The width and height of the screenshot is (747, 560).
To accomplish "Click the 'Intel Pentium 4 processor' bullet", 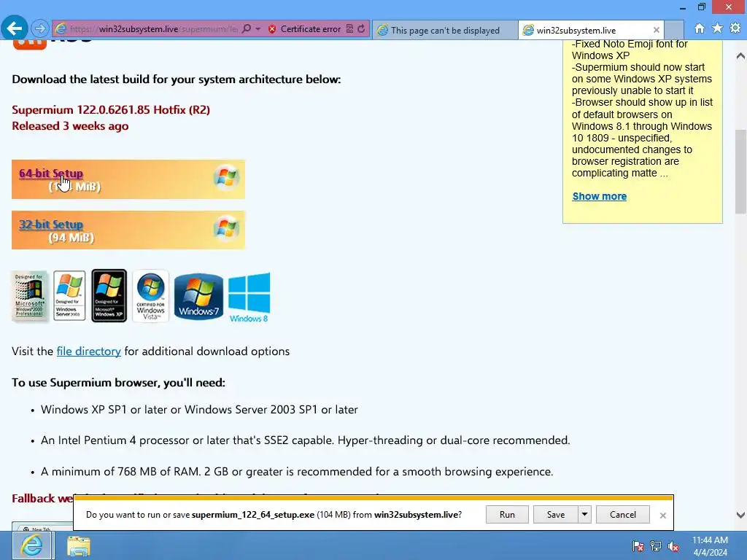I will (306, 440).
